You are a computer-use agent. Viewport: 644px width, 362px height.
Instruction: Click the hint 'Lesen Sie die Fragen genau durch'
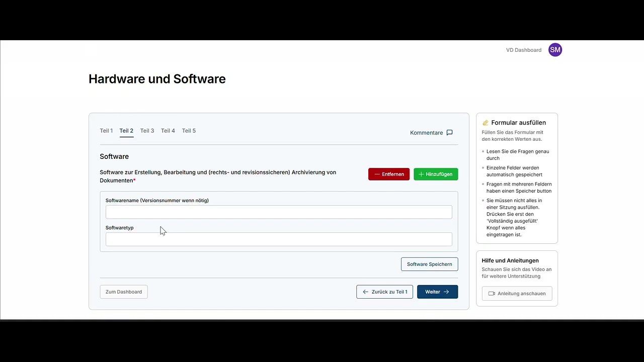518,155
